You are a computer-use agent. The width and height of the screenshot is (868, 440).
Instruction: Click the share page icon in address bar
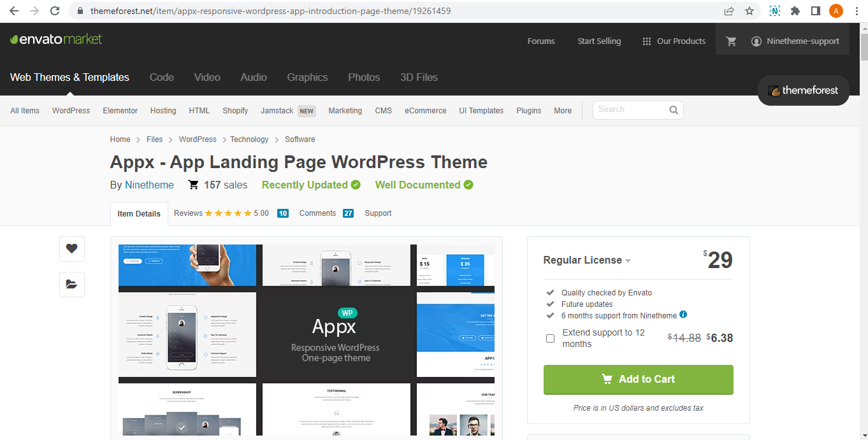pos(729,11)
